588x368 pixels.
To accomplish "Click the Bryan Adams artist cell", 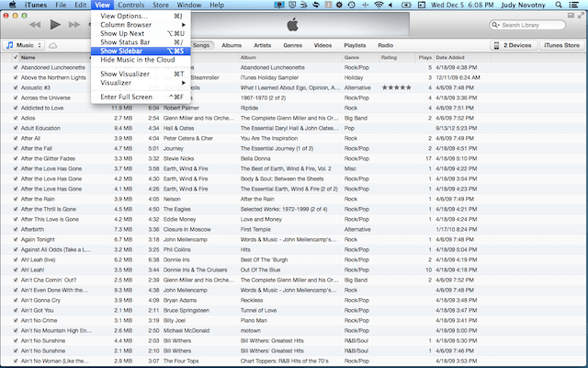I will point(180,301).
